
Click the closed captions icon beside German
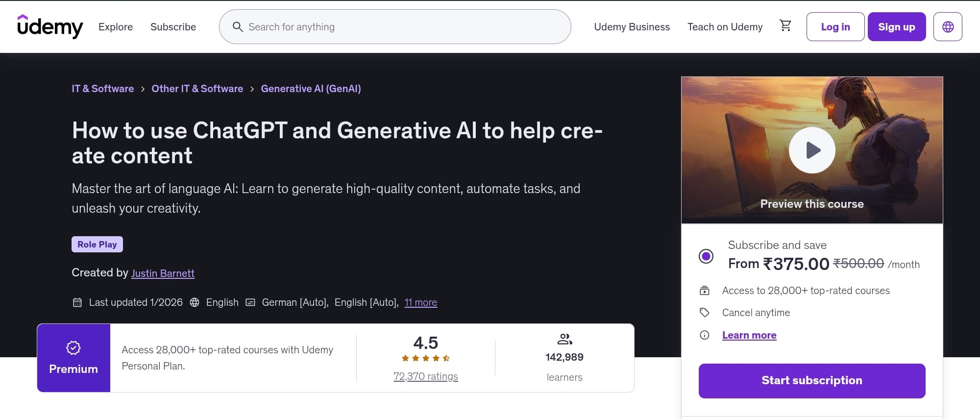pos(250,302)
